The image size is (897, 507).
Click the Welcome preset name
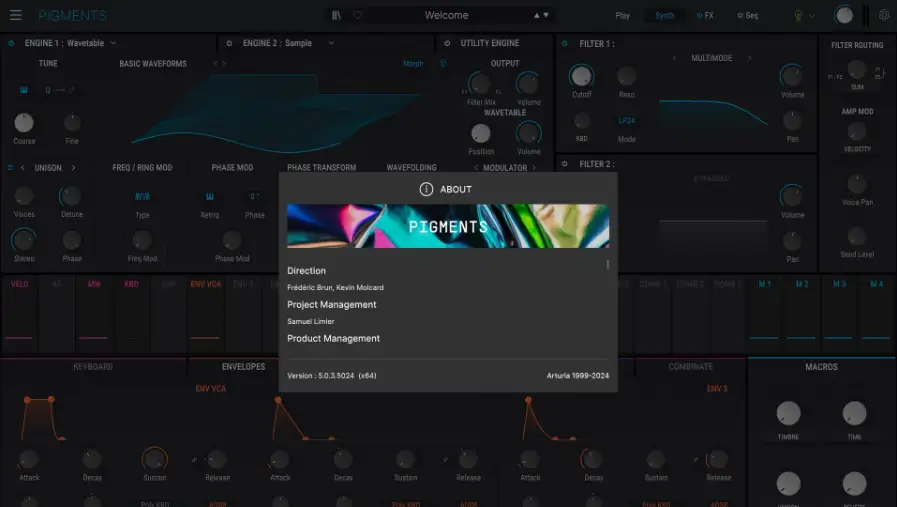click(x=446, y=15)
